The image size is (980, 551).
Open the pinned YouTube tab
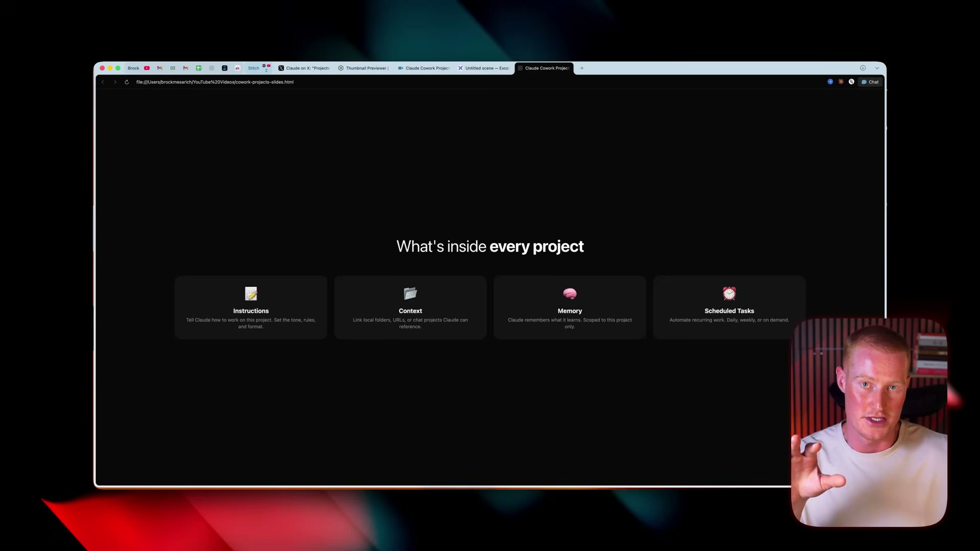tap(146, 68)
